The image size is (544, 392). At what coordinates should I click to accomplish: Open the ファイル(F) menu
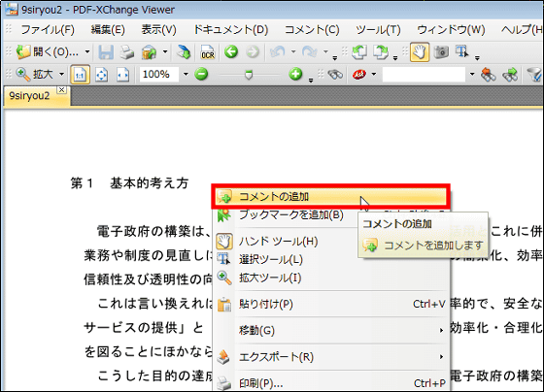click(x=48, y=30)
